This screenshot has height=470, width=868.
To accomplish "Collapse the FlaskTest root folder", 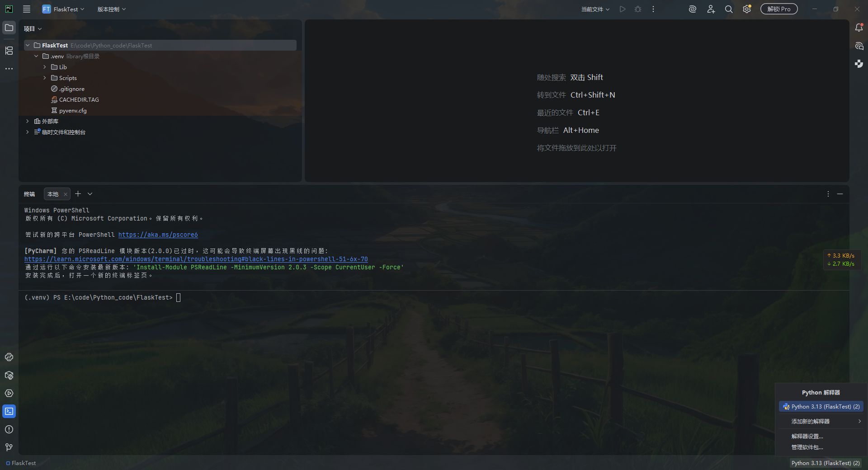I will pyautogui.click(x=28, y=45).
